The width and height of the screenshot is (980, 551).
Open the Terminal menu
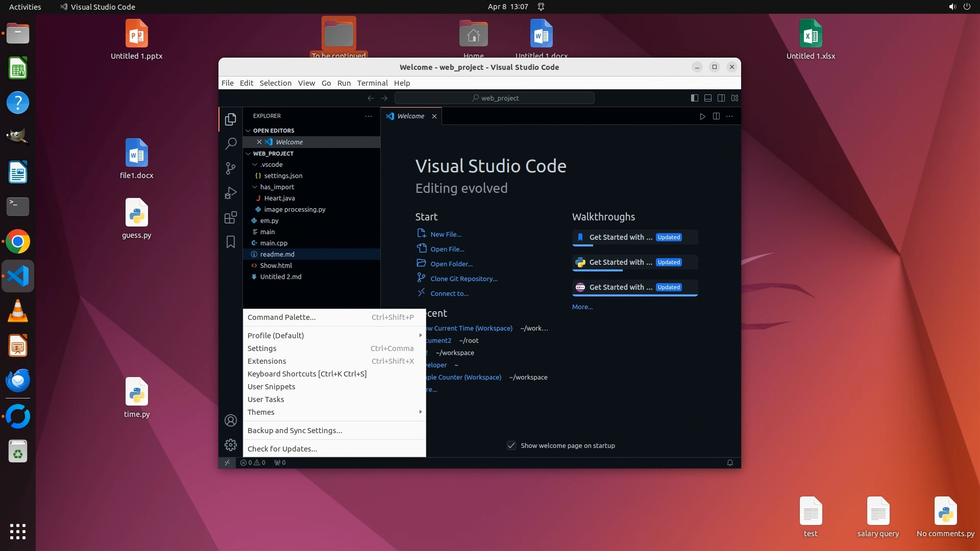click(x=372, y=83)
